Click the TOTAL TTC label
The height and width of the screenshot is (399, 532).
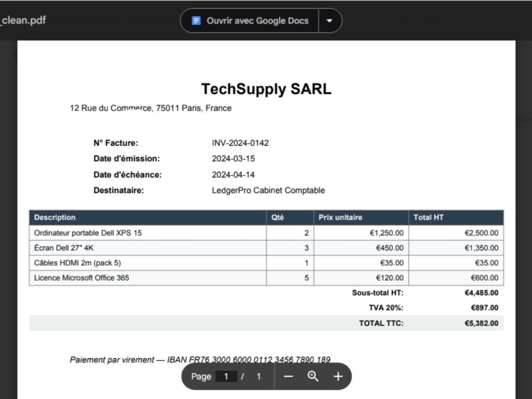pyautogui.click(x=381, y=323)
